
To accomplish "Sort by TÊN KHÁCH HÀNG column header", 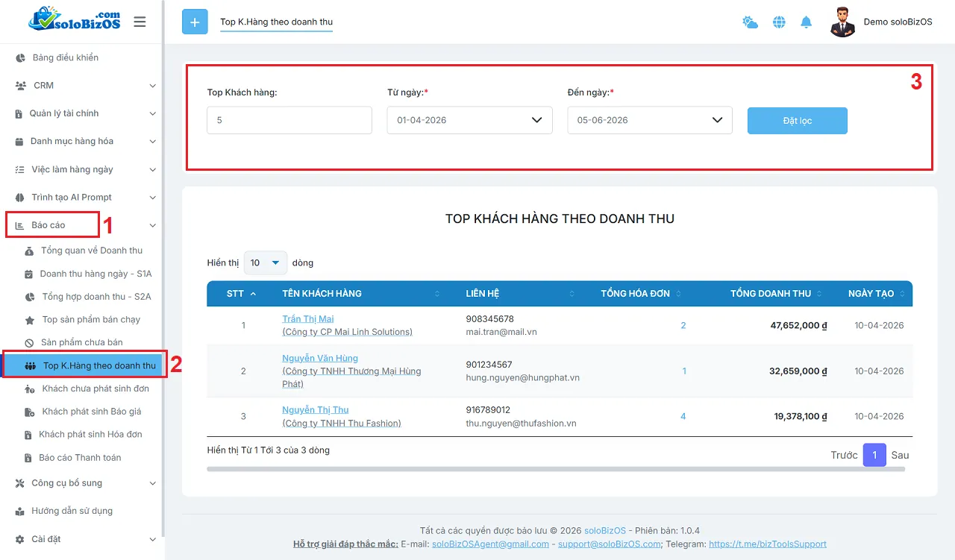I will (x=322, y=294).
